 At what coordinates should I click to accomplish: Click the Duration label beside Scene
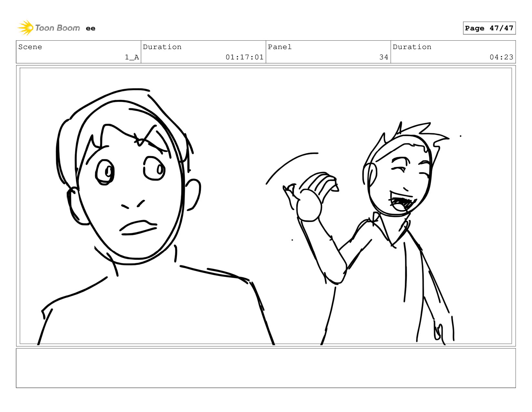pyautogui.click(x=162, y=47)
